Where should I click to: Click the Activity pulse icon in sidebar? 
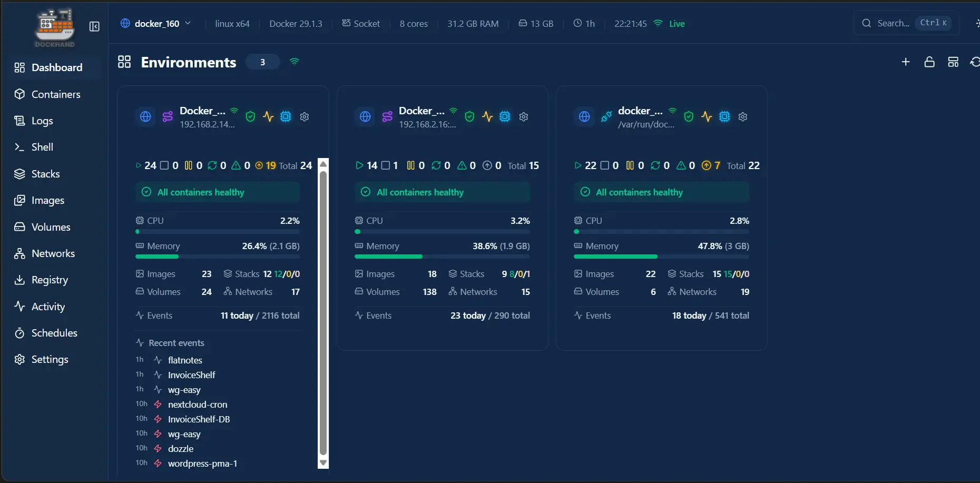tap(19, 307)
